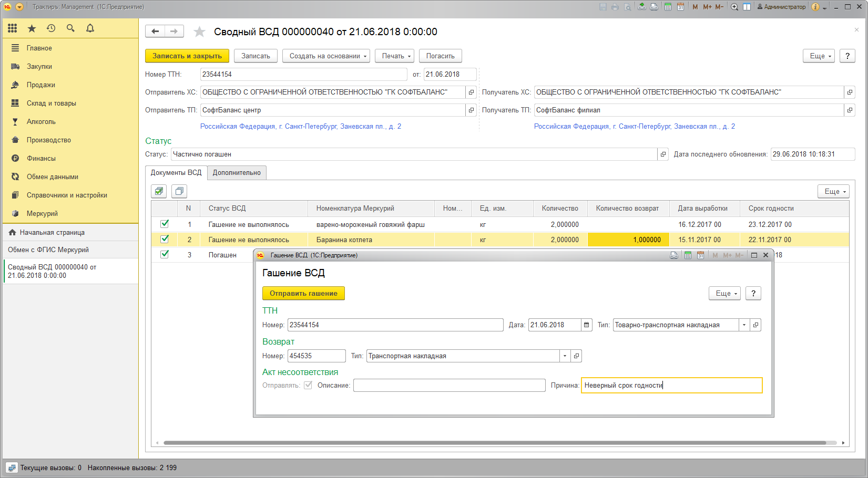Image resolution: width=868 pixels, height=478 pixels.
Task: Open sender address link Заневская пл.
Action: pyautogui.click(x=301, y=126)
